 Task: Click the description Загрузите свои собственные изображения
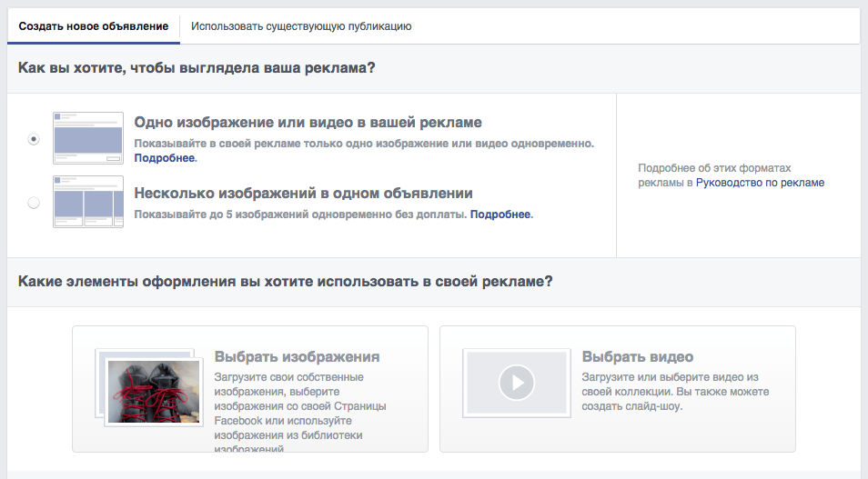[300, 414]
